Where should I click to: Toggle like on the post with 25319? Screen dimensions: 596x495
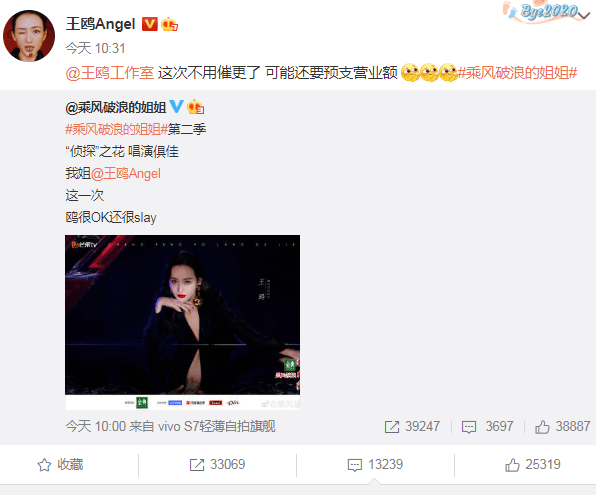click(x=533, y=465)
